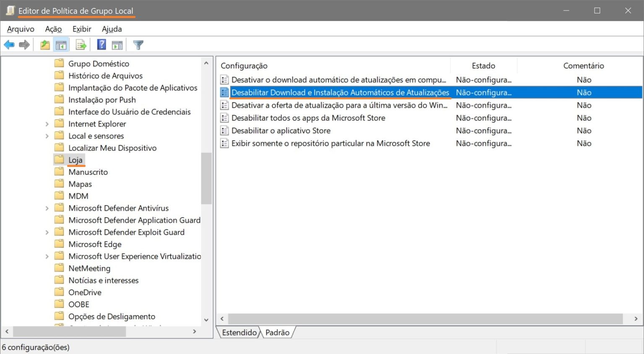644x354 pixels.
Task: Expand the Microsoft Defender Antivírus node
Action: pyautogui.click(x=47, y=208)
